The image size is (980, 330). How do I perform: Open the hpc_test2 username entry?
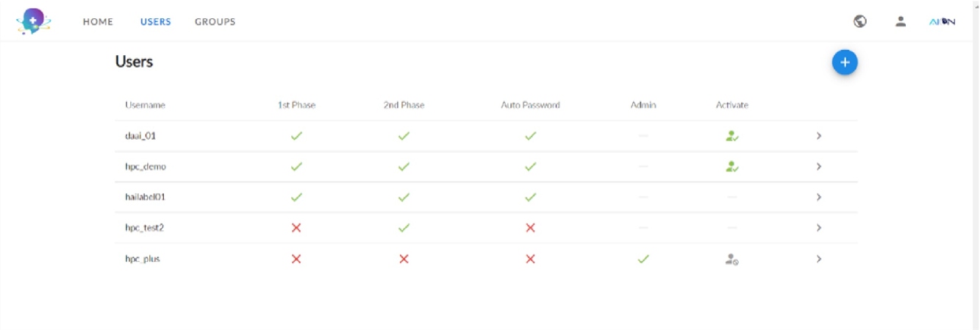click(144, 228)
